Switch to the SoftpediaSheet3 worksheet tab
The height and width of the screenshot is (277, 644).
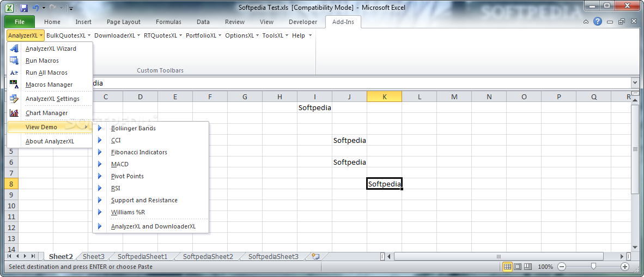(274, 256)
